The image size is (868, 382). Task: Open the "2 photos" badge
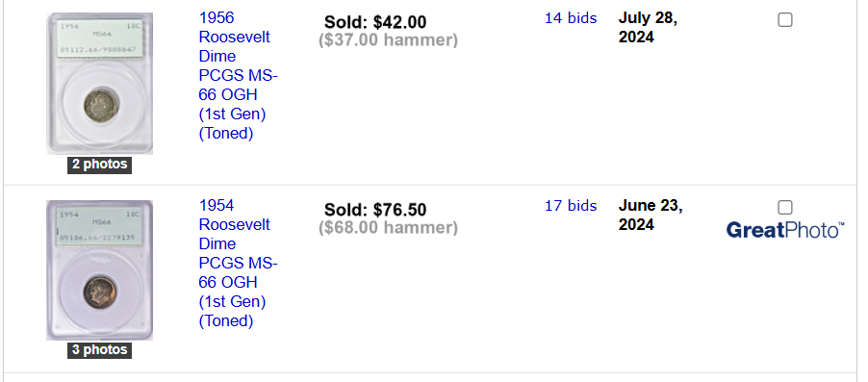tap(100, 165)
